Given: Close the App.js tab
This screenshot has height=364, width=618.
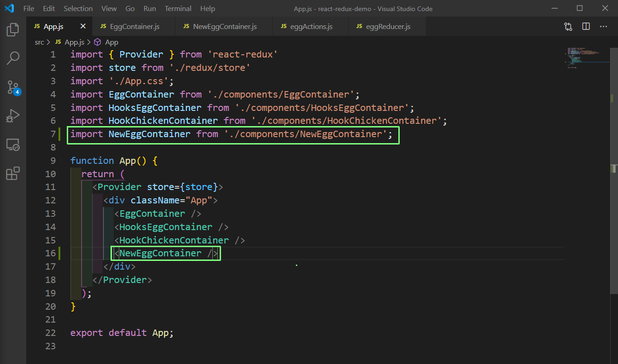Looking at the screenshot, I should click(x=83, y=27).
